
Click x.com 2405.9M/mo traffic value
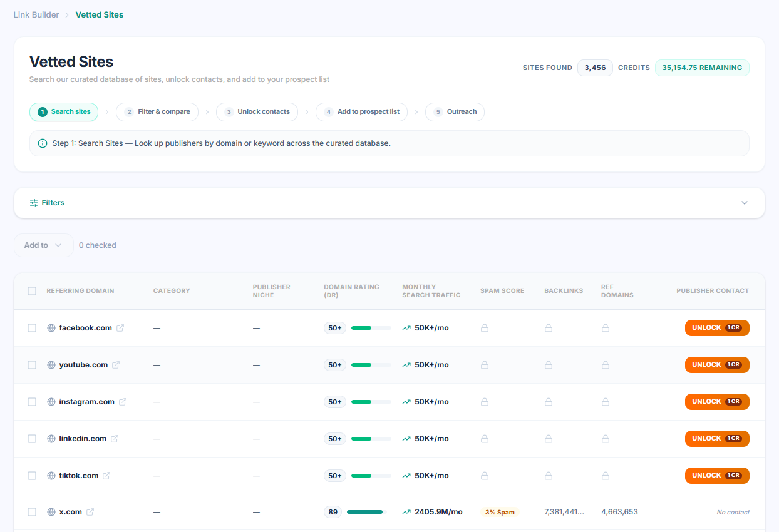click(438, 512)
